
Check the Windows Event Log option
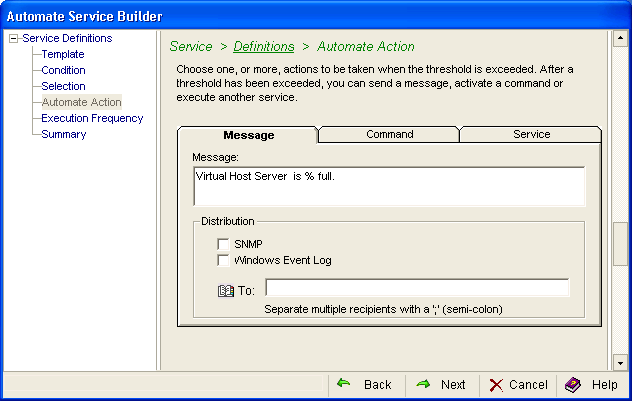pos(223,260)
